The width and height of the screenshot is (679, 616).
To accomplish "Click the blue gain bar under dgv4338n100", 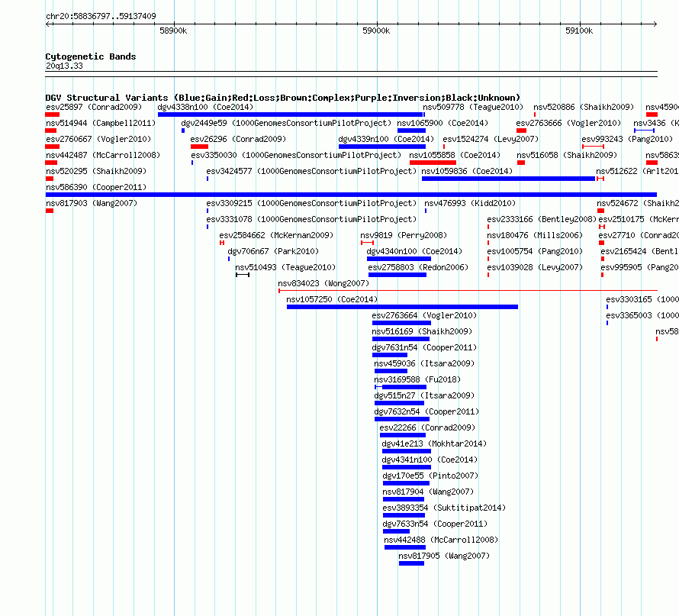I will [x=290, y=114].
